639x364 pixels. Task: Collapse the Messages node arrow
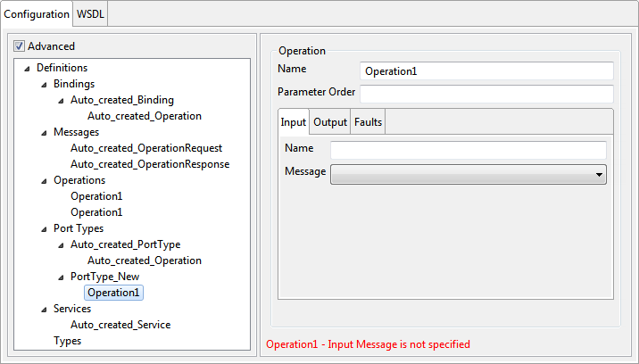click(44, 133)
